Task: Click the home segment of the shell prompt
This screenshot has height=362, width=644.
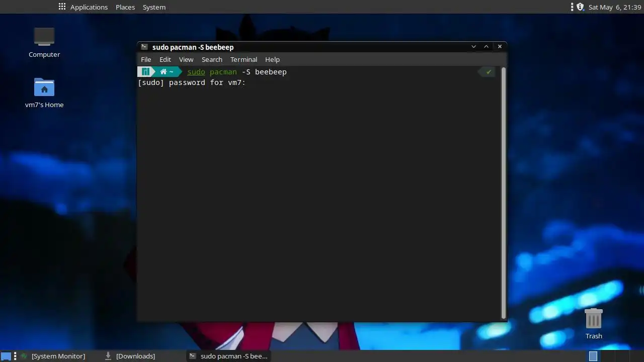Action: pos(167,72)
